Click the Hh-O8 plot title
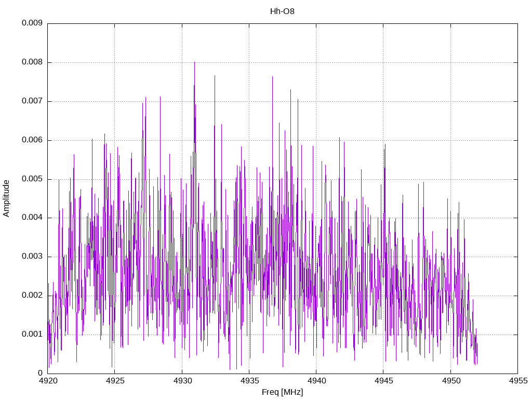 (x=282, y=11)
